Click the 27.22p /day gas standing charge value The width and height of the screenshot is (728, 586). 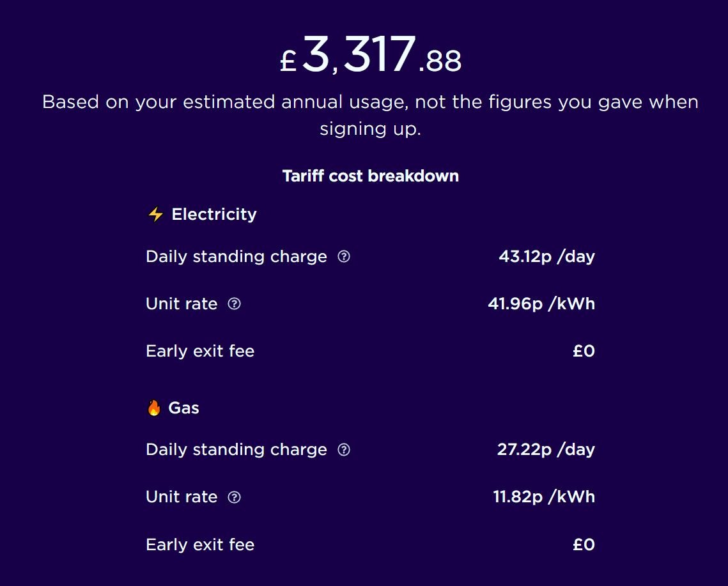pos(546,450)
